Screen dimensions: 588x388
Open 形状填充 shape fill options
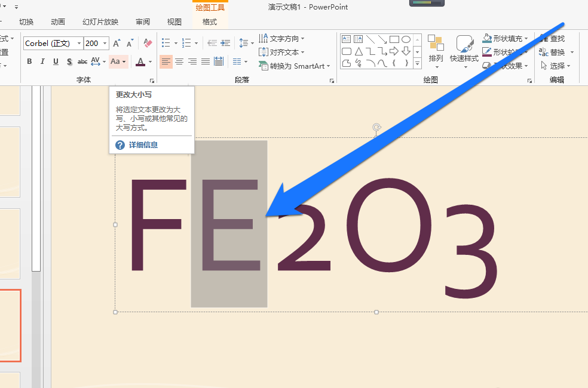click(x=505, y=38)
